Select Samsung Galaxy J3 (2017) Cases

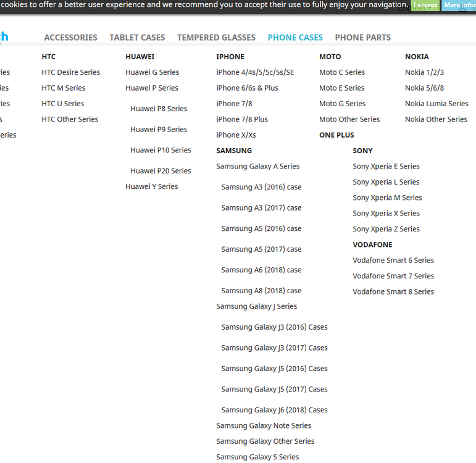click(274, 348)
